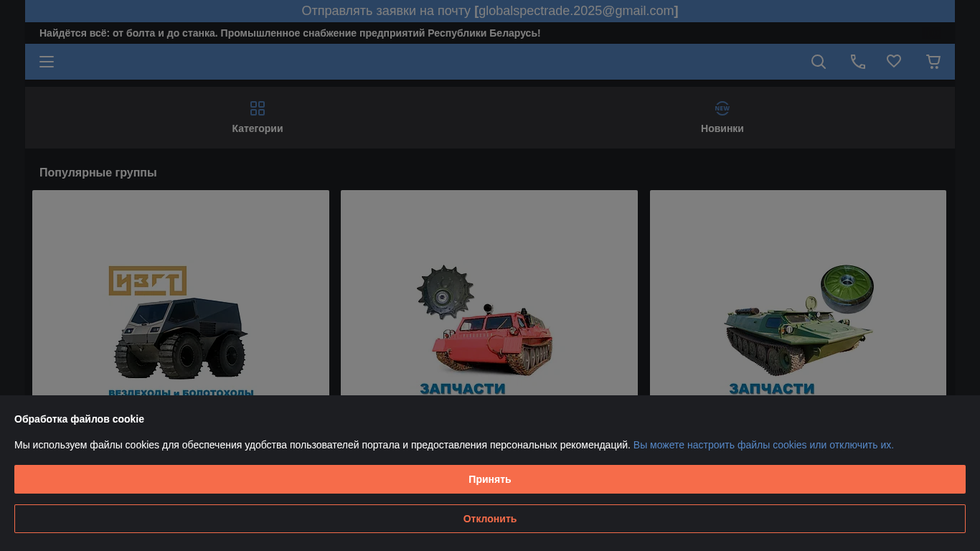Viewport: 980px width, 551px height.
Task: Open the Вездеходы и болотоходы group card
Action: pos(181,293)
